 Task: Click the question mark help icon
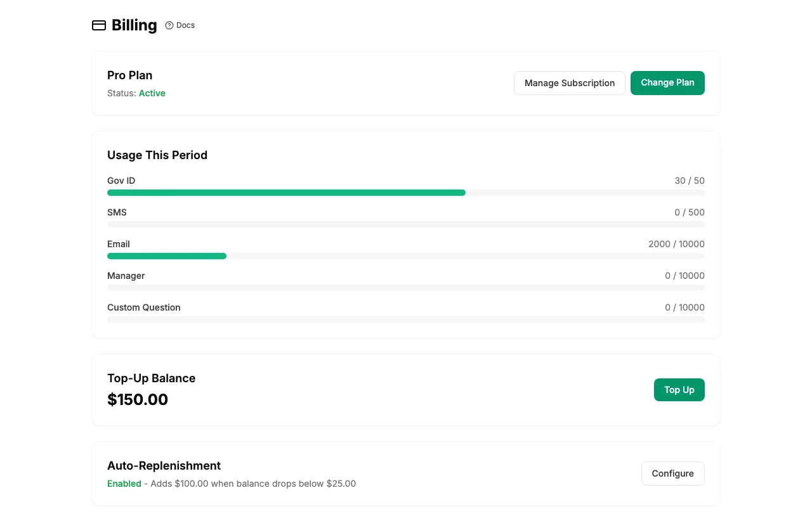pos(168,25)
